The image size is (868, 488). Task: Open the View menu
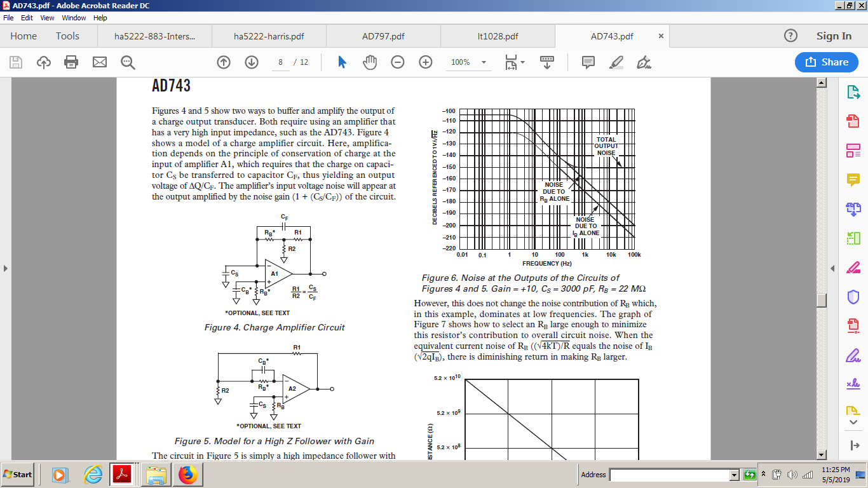coord(47,18)
